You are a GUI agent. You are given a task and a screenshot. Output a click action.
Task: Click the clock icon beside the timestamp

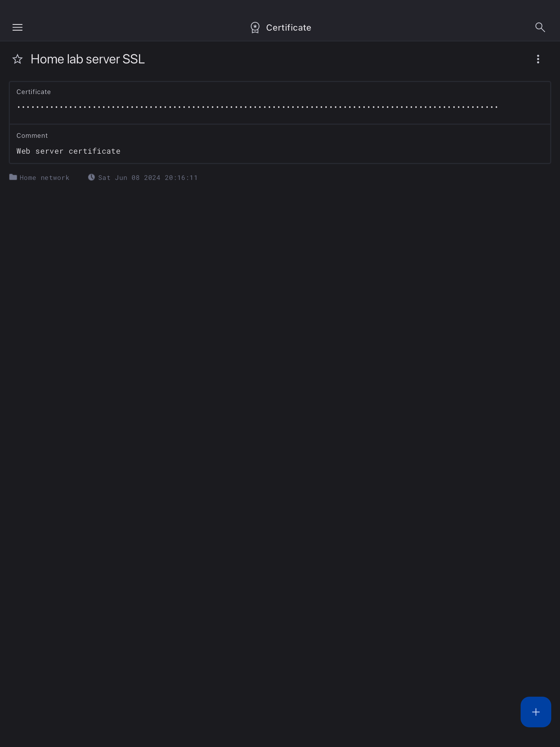[x=91, y=177]
